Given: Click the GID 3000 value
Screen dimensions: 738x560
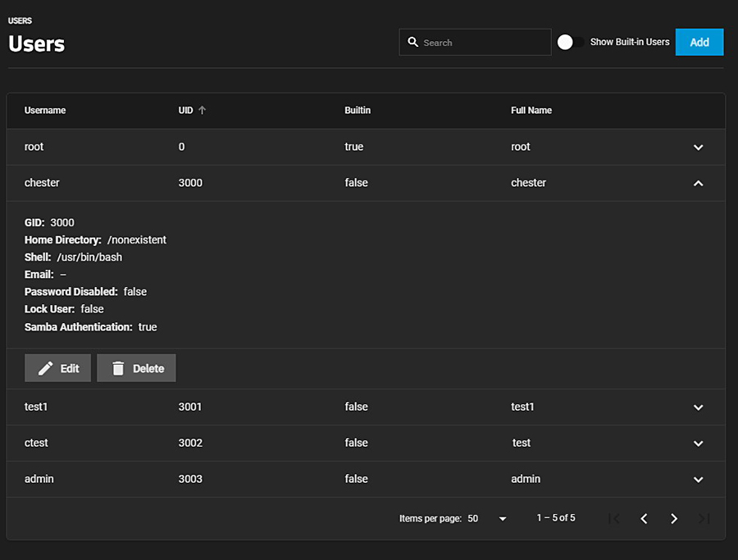Looking at the screenshot, I should tap(62, 222).
